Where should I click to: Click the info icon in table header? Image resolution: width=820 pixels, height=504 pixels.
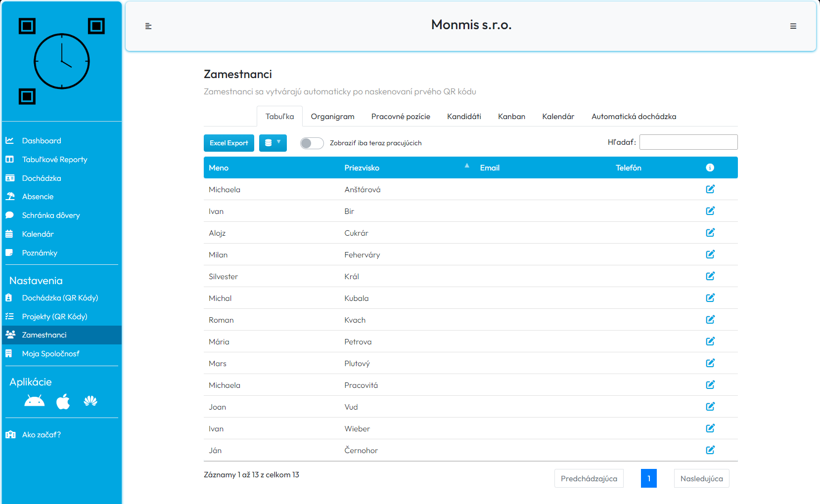click(x=710, y=168)
